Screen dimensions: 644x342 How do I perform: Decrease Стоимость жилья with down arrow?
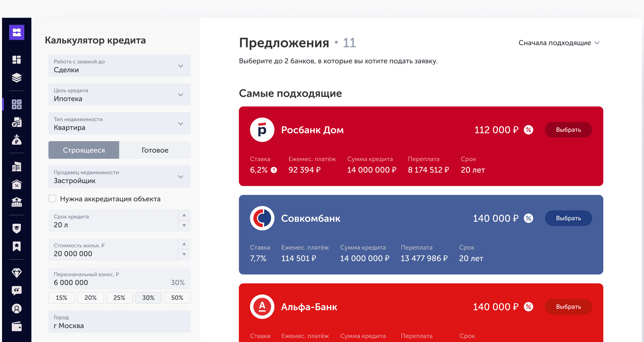point(184,255)
